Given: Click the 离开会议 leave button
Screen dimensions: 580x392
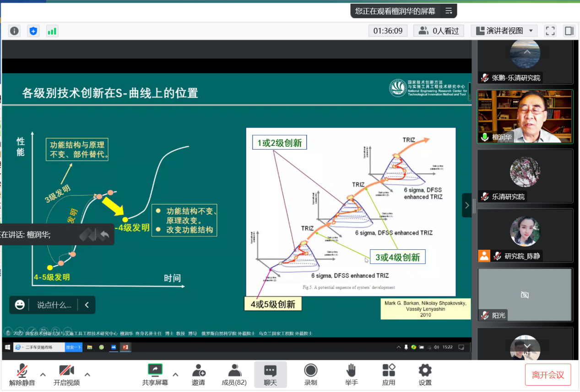Looking at the screenshot, I should click(x=547, y=375).
